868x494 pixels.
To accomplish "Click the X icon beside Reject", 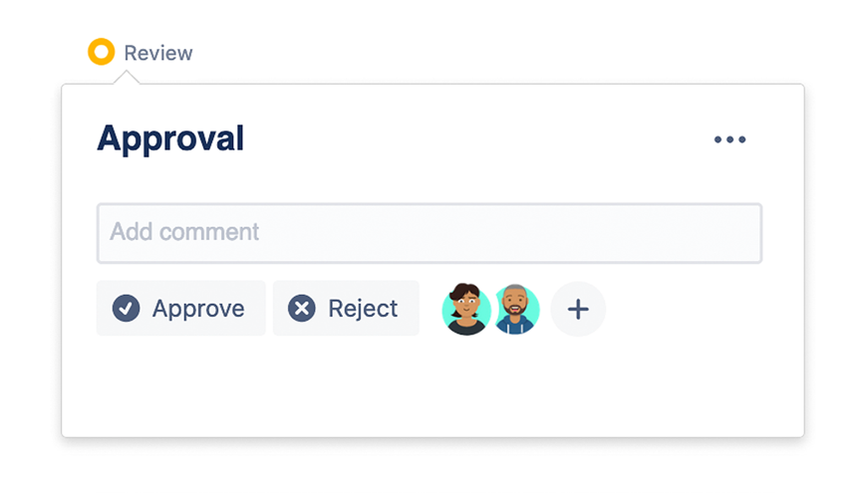I will (x=301, y=309).
